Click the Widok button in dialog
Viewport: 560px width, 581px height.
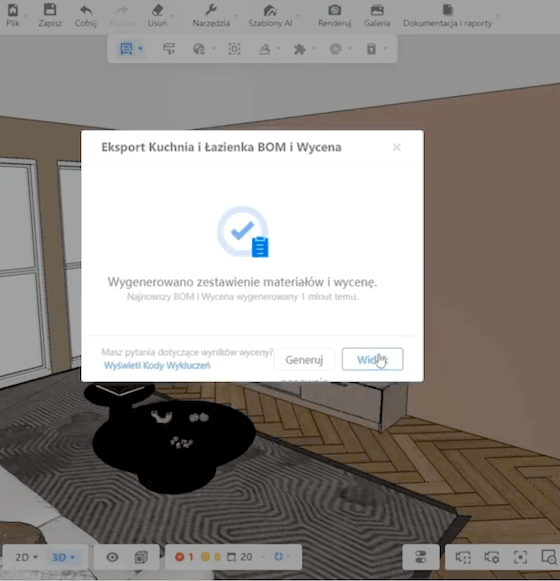[372, 359]
